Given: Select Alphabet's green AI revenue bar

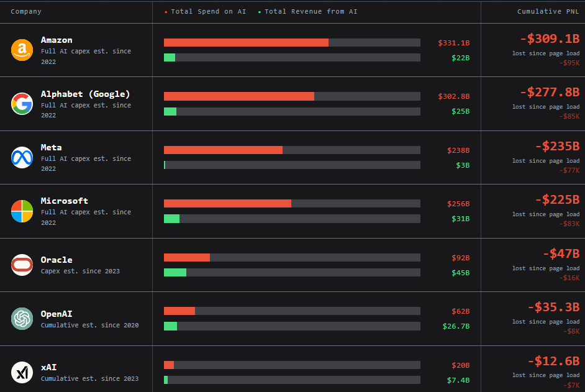Looking at the screenshot, I should click(x=170, y=111).
